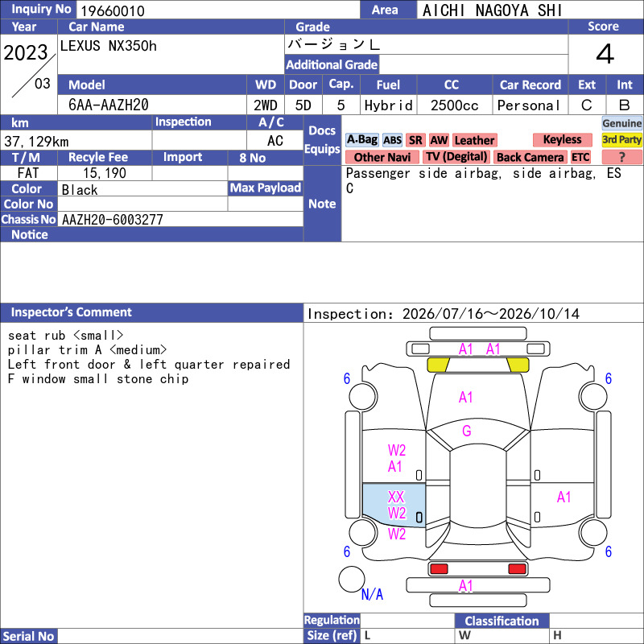Click the yellow 3rd Party label
The image size is (644, 644).
click(621, 139)
